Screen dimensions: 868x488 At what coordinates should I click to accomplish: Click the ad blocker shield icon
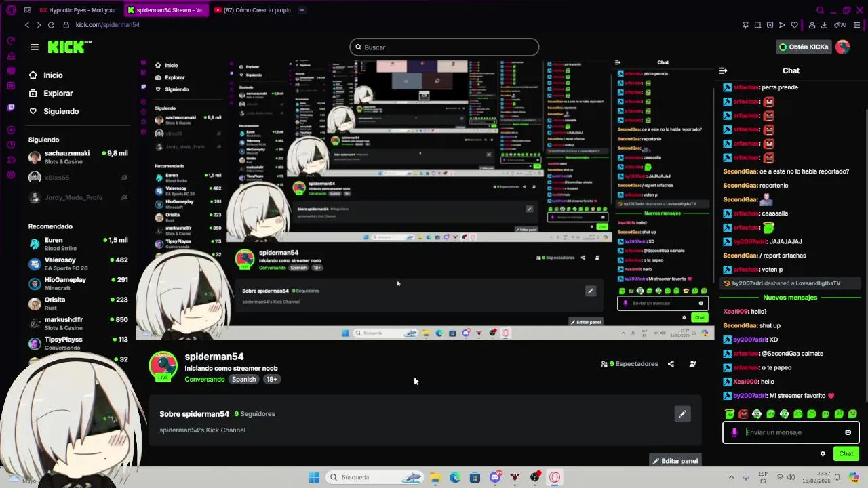tap(770, 25)
